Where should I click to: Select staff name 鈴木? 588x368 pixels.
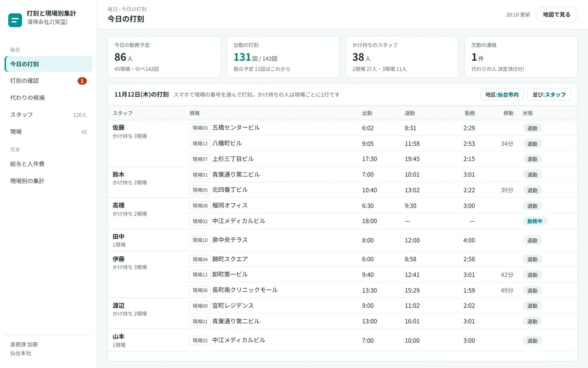tap(119, 174)
